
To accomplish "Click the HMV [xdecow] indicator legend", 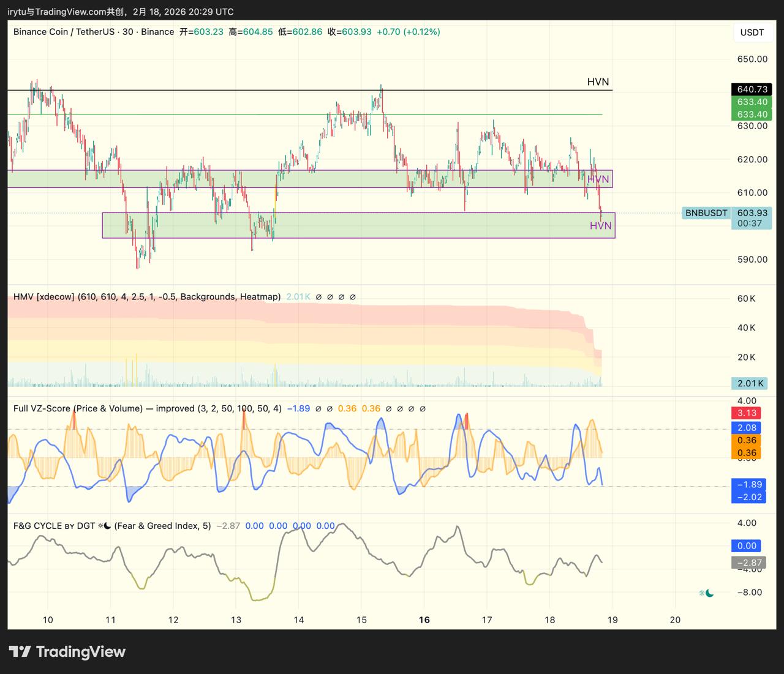I will click(147, 297).
